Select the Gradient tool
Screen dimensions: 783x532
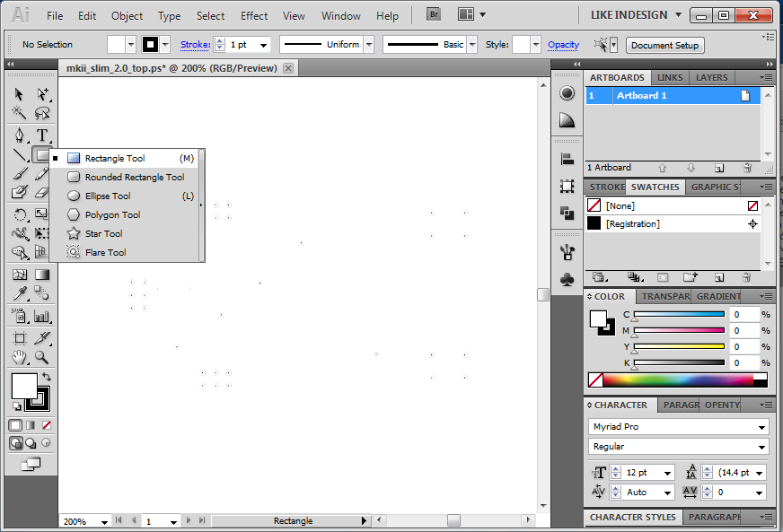click(42, 275)
